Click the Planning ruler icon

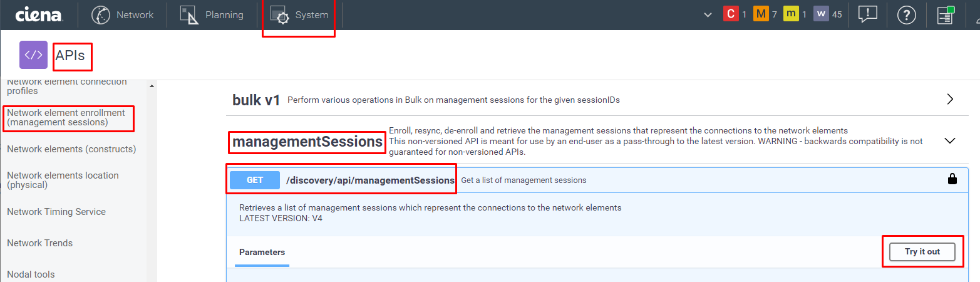point(189,15)
